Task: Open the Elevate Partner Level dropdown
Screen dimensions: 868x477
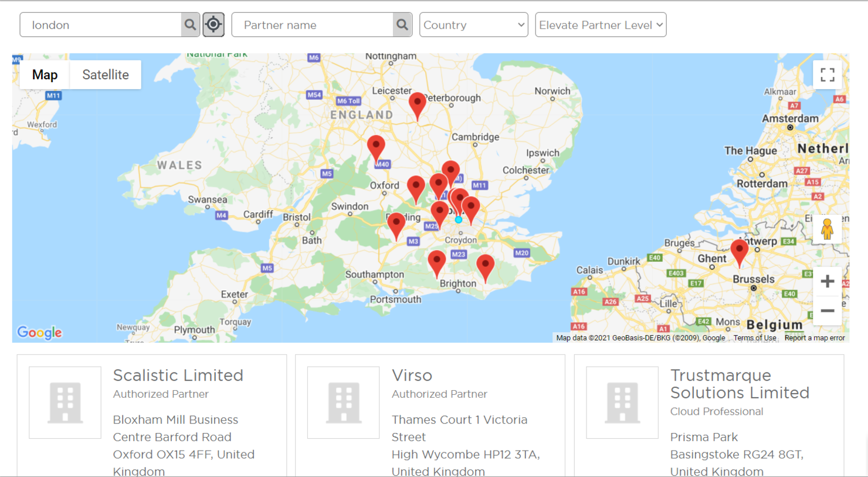Action: click(600, 25)
